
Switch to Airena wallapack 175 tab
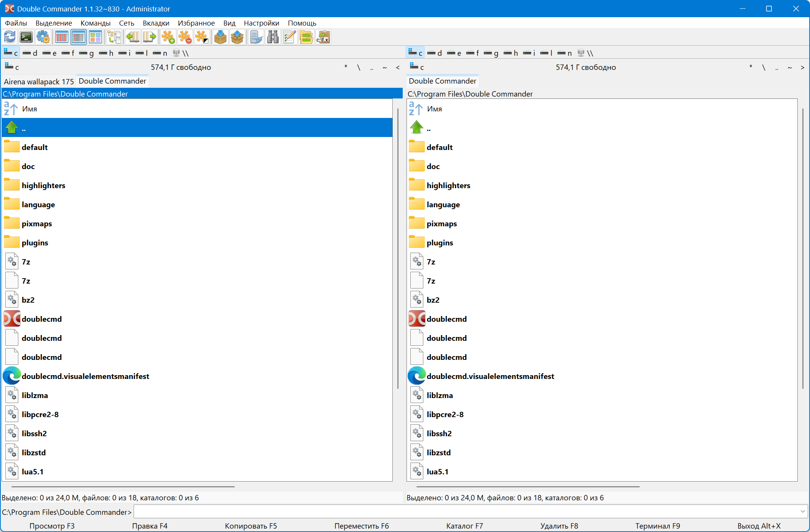(x=39, y=81)
